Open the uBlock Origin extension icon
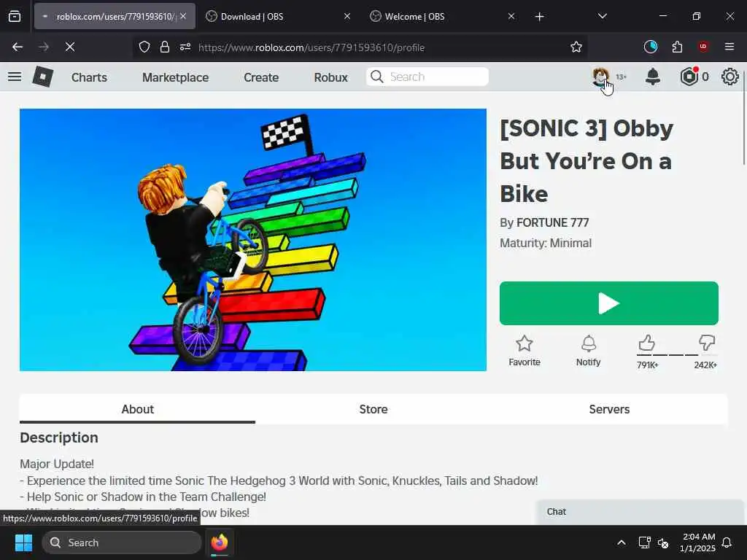The height and width of the screenshot is (560, 747). click(x=703, y=47)
